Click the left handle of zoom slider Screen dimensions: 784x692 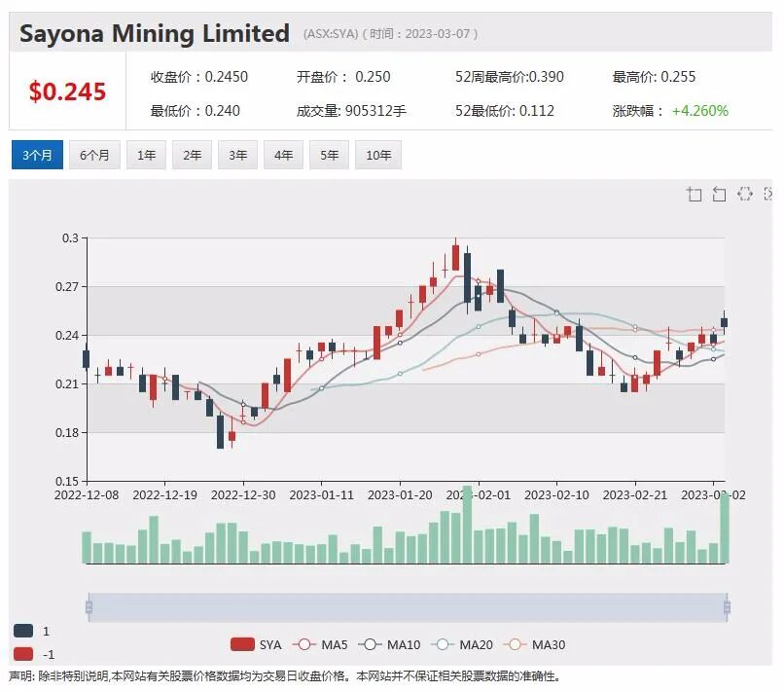pyautogui.click(x=89, y=607)
